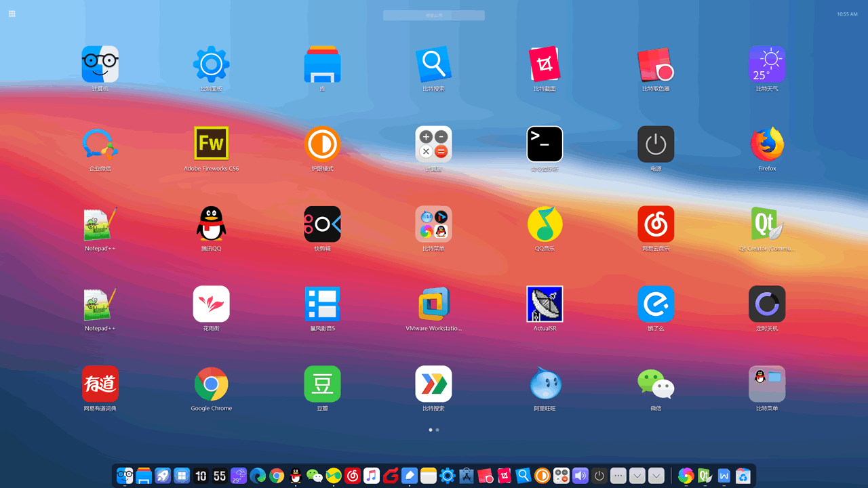Open the 比特天气 weather app in grid
Screen dimensions: 868x488
[x=767, y=64]
